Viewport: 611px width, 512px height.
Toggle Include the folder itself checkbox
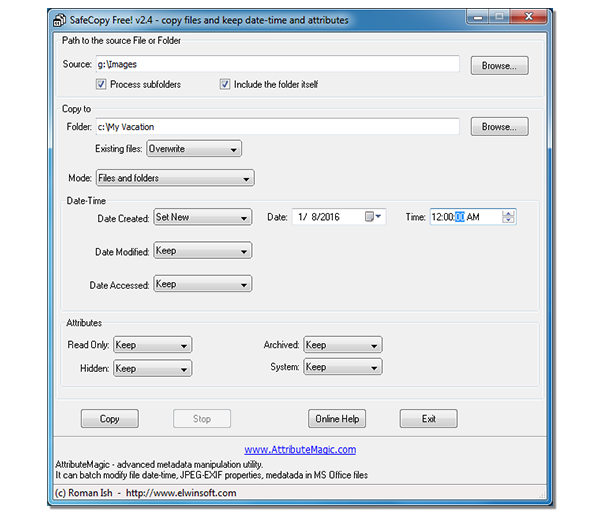click(x=224, y=84)
